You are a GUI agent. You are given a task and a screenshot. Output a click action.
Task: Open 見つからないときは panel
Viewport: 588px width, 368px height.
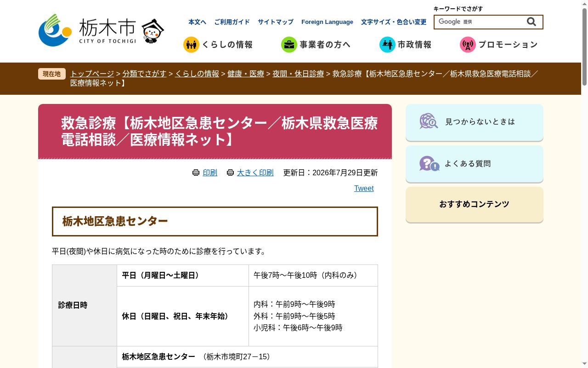[475, 122]
